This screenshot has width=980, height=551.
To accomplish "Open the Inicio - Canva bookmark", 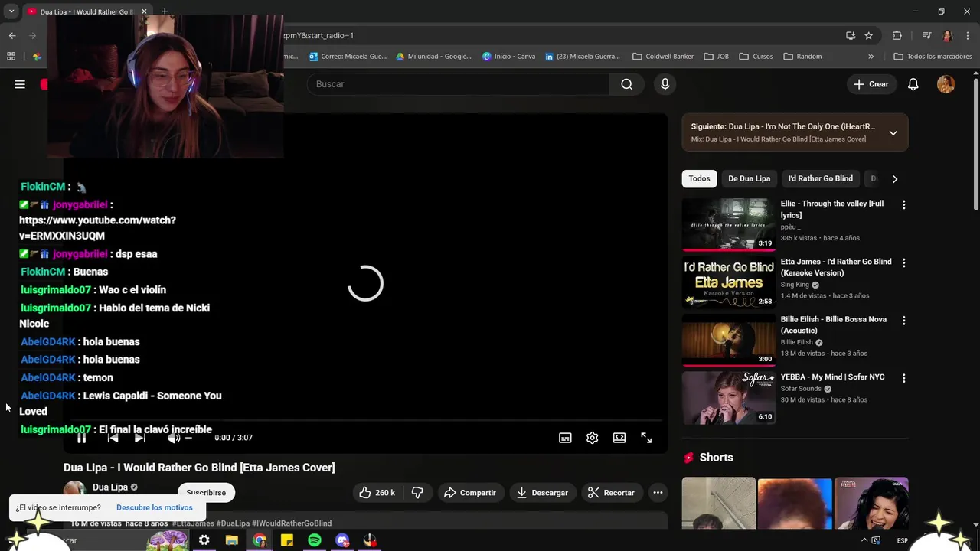I will point(508,56).
